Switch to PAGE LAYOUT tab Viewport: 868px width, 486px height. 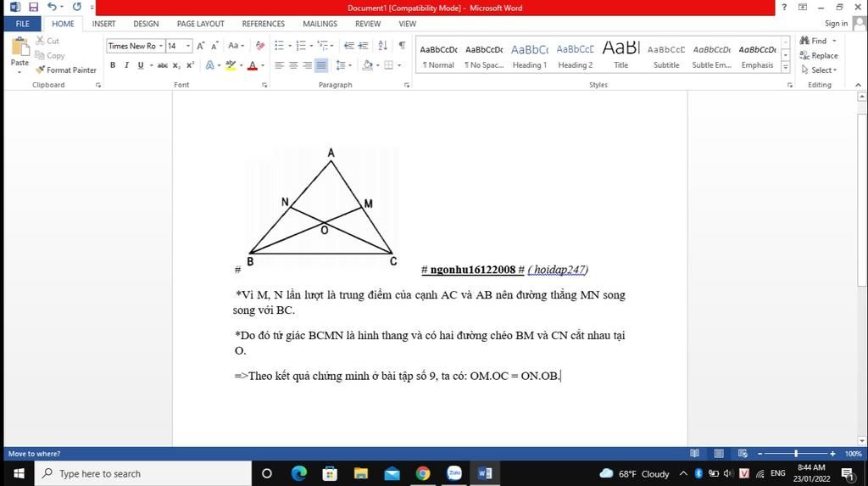point(200,24)
